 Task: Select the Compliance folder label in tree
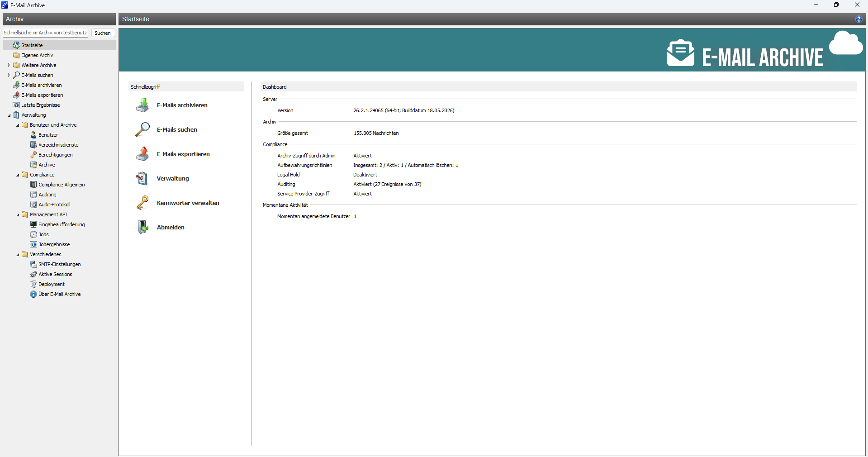[x=42, y=175]
